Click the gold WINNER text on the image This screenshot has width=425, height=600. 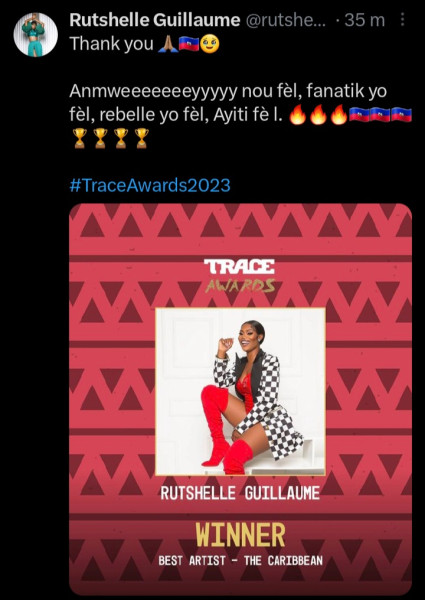tap(240, 535)
